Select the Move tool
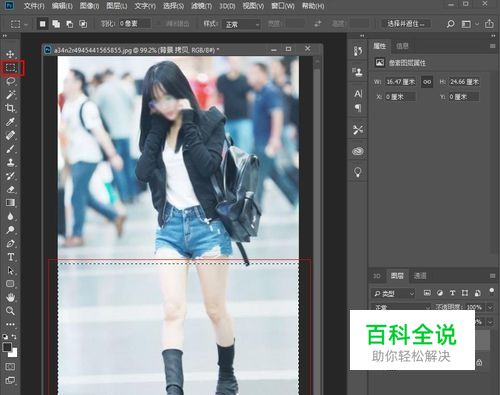Image resolution: width=500 pixels, height=395 pixels. (10, 54)
